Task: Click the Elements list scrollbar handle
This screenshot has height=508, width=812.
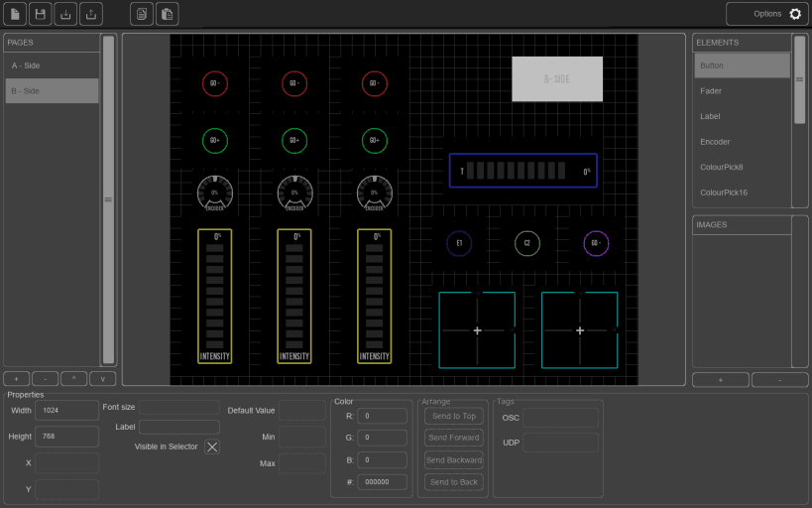Action: (x=799, y=79)
